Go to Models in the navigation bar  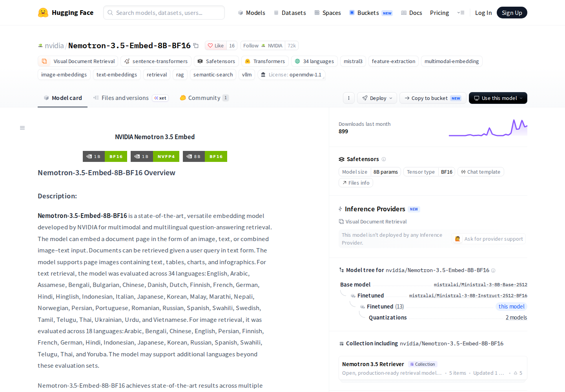tap(252, 13)
